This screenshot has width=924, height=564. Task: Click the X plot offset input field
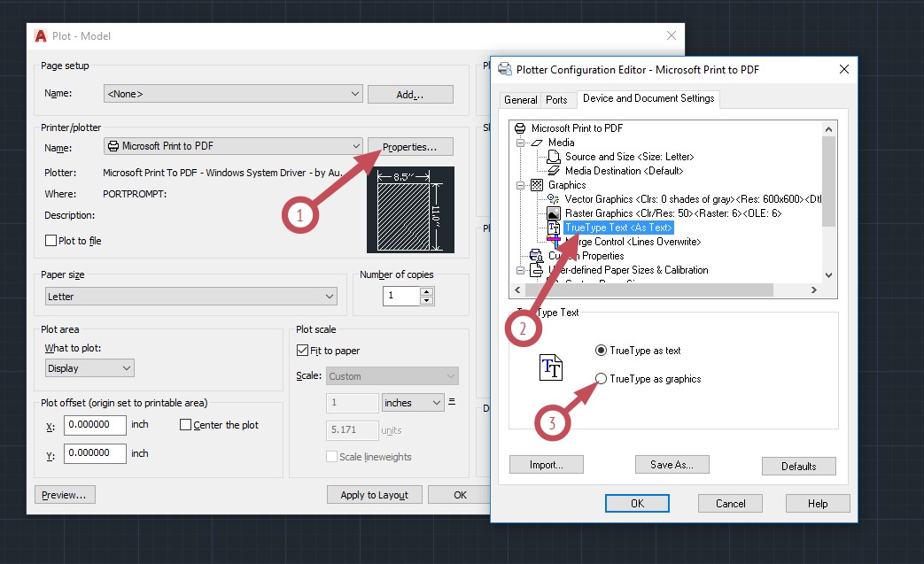coord(95,424)
